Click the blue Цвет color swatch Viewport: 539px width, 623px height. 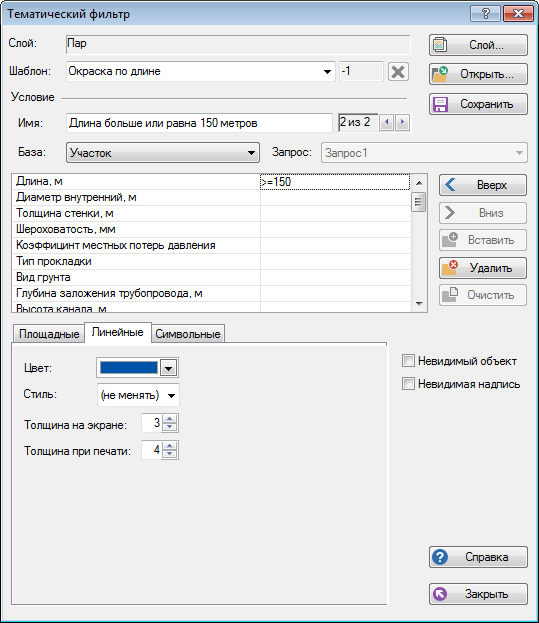pos(129,368)
